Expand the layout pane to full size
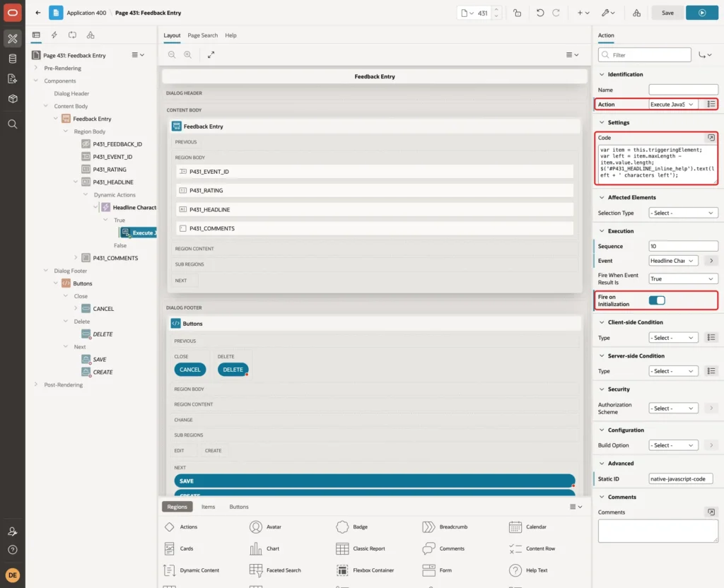This screenshot has height=588, width=724. pyautogui.click(x=211, y=55)
